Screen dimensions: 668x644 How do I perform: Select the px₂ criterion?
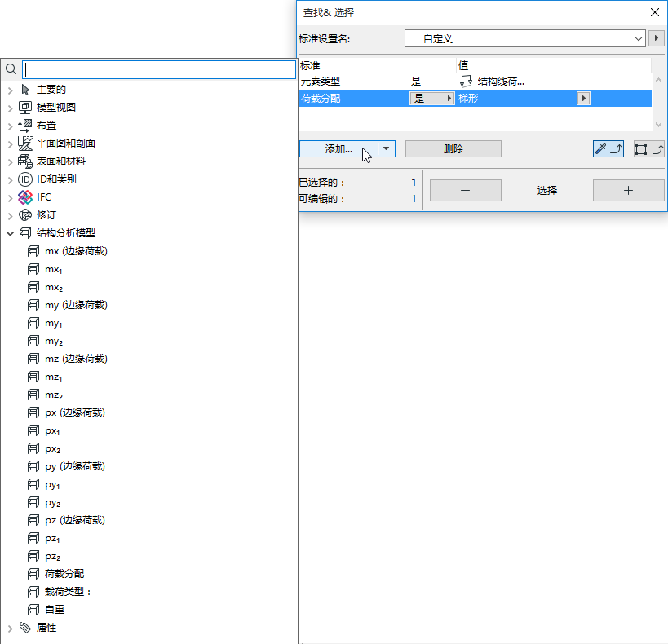[52, 448]
